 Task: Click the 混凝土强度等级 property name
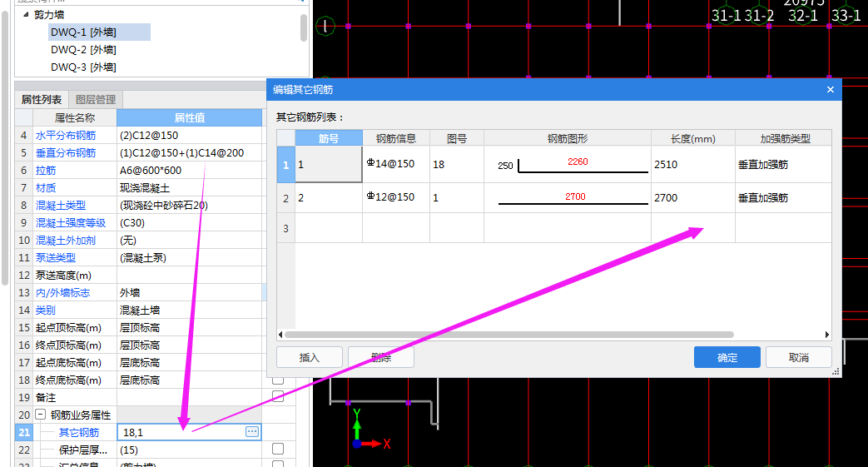(71, 223)
